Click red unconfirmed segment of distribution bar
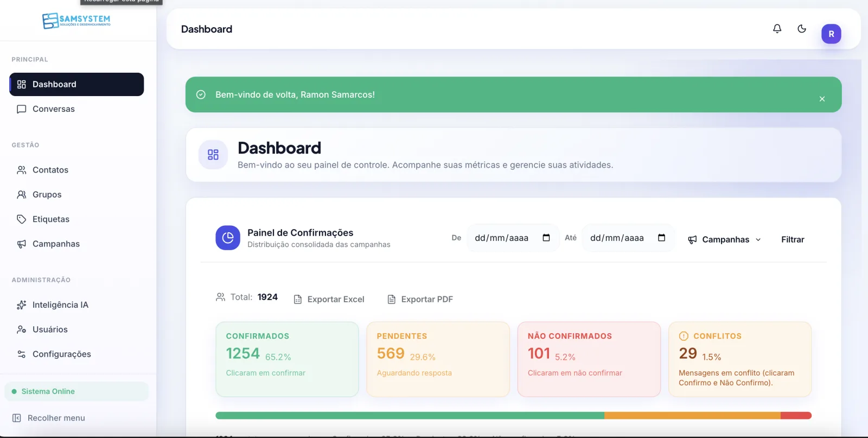868x438 pixels. (x=796, y=415)
